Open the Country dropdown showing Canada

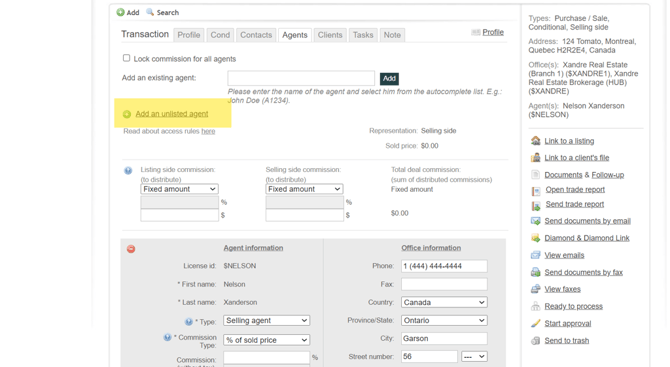[x=444, y=302]
